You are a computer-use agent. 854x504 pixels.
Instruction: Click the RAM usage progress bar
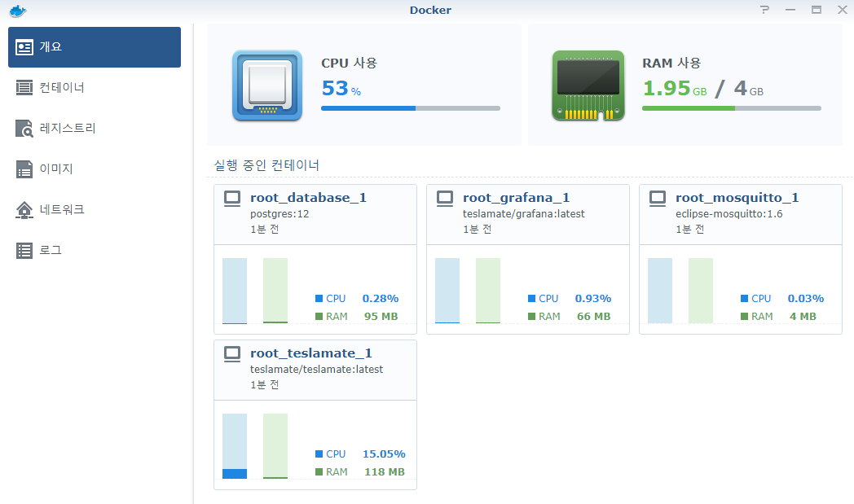coord(732,108)
